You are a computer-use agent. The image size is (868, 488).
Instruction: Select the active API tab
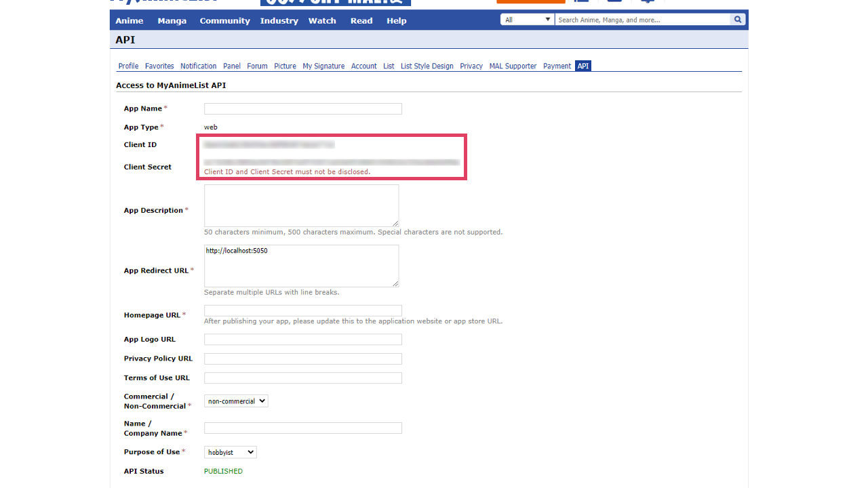tap(583, 66)
